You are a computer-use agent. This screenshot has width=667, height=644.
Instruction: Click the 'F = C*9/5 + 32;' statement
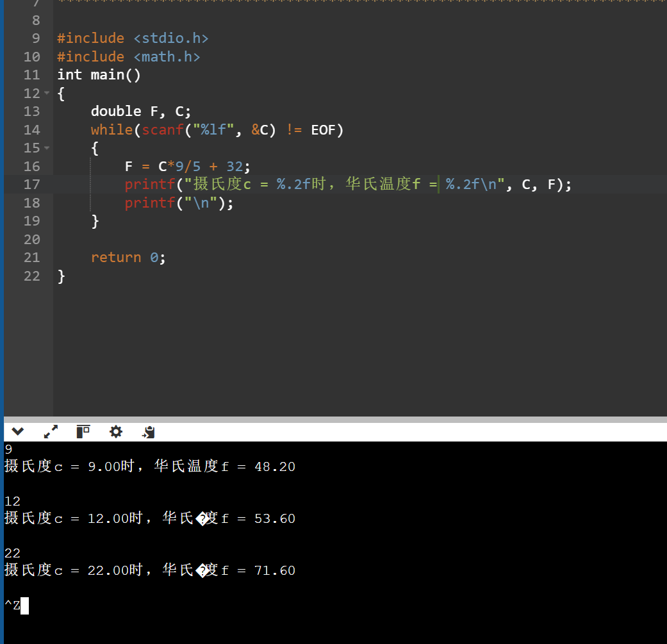pos(187,167)
